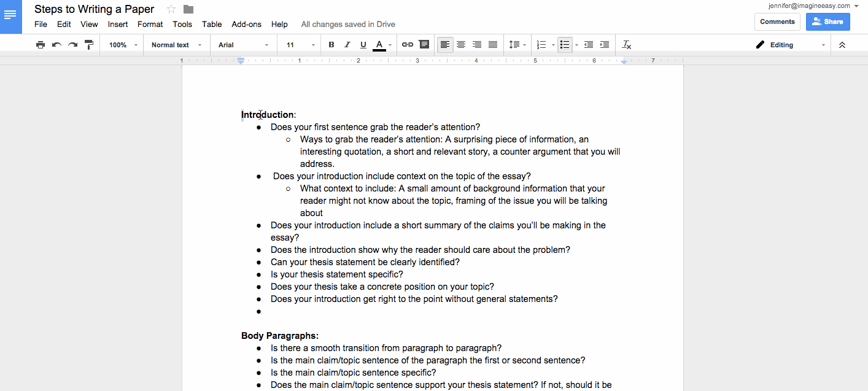Open the Table menu
Viewport: 868px width, 391px height.
click(x=212, y=25)
